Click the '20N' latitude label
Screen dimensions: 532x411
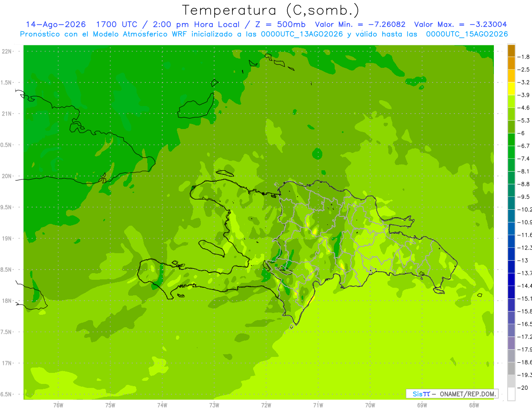(x=8, y=176)
